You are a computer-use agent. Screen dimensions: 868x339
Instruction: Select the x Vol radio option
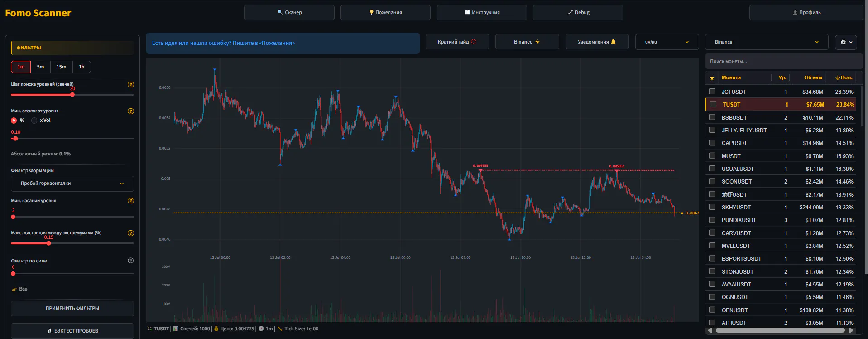tap(34, 121)
